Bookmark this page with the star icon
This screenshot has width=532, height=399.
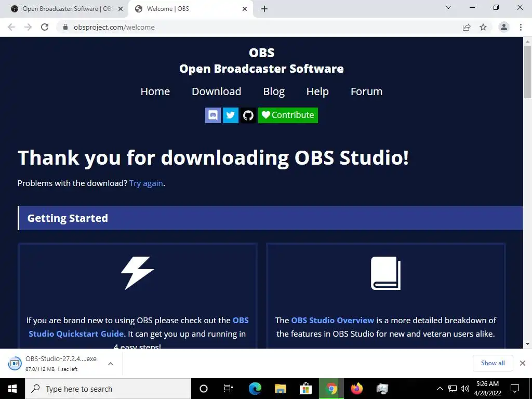[x=483, y=27]
